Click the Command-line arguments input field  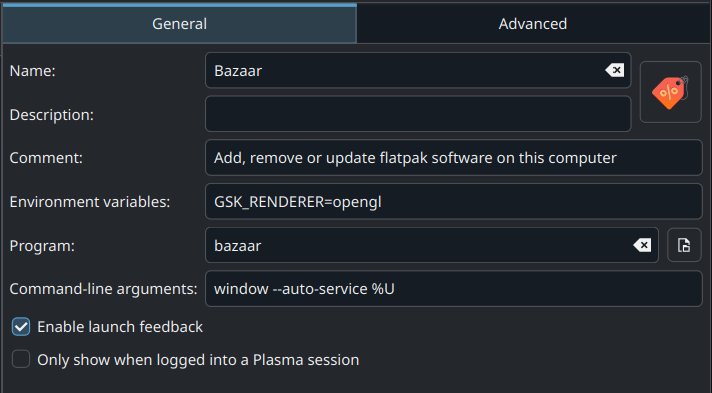click(454, 289)
